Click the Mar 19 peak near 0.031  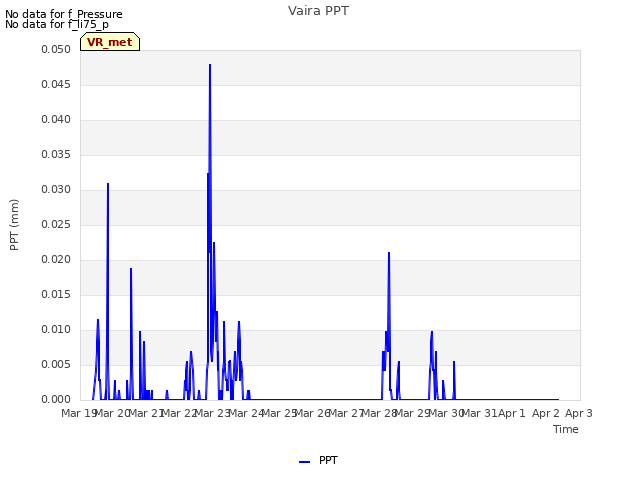[x=108, y=184]
